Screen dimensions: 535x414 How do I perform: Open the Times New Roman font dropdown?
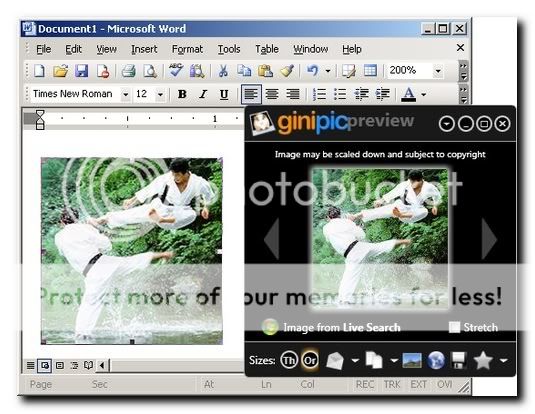(x=126, y=94)
